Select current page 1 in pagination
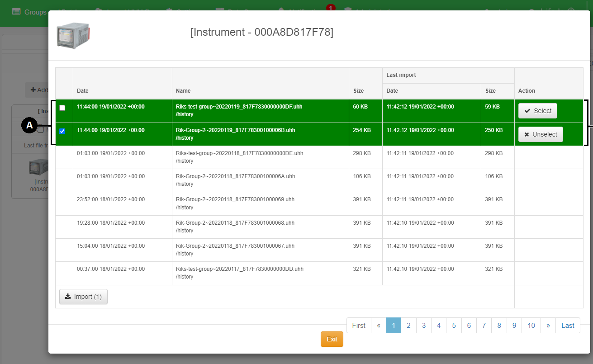The width and height of the screenshot is (593, 364). [x=394, y=326]
